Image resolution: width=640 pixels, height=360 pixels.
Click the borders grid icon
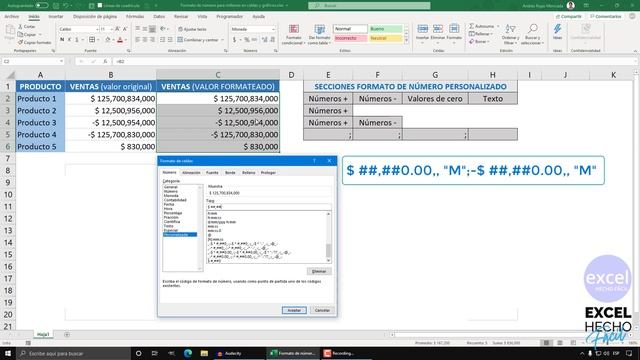tap(92, 40)
